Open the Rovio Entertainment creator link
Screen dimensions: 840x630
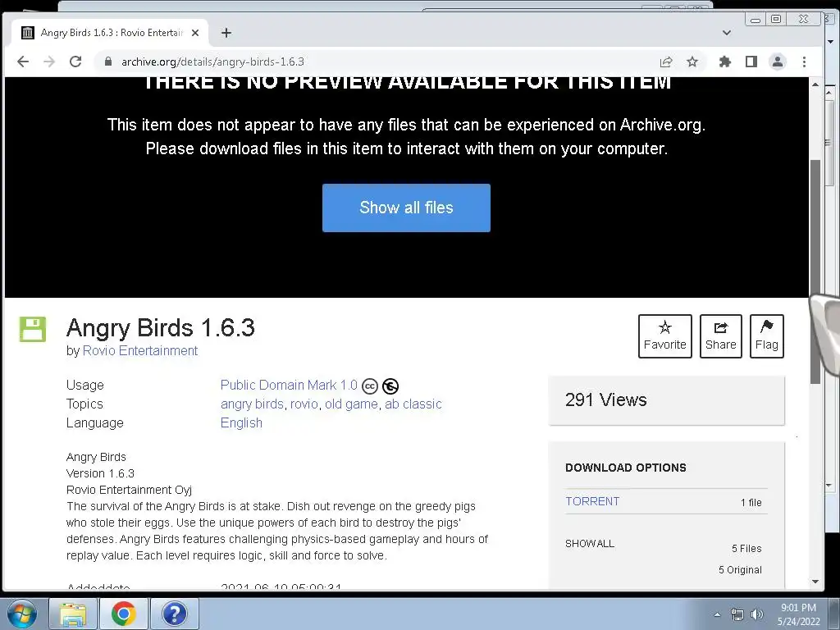click(x=139, y=350)
